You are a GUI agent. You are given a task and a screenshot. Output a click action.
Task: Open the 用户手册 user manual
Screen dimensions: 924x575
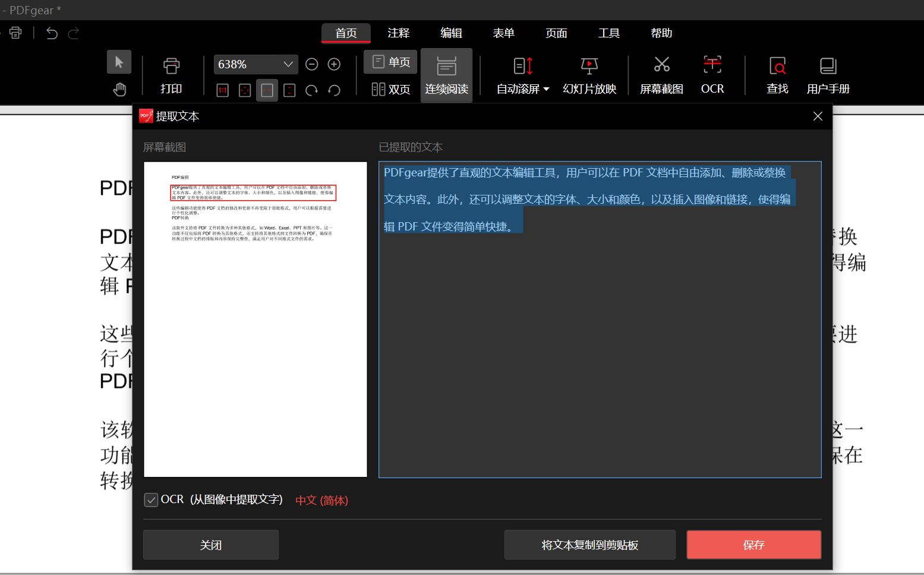tap(828, 76)
